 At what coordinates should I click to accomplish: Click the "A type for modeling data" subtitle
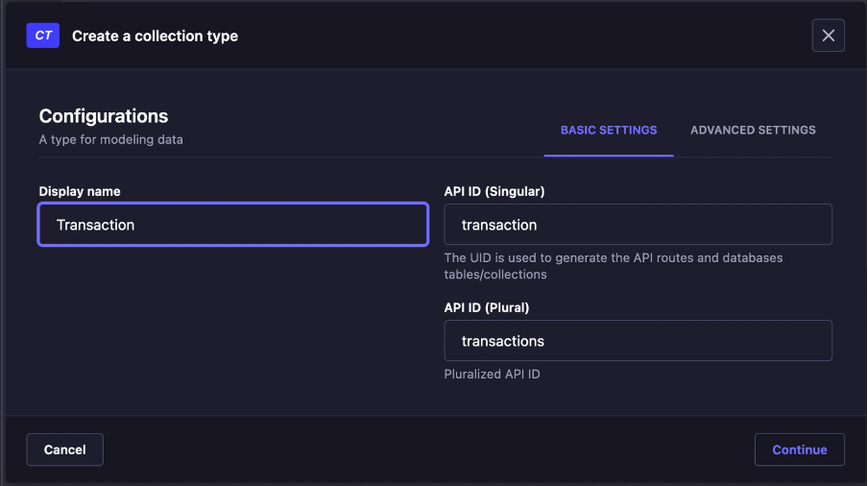tap(110, 140)
